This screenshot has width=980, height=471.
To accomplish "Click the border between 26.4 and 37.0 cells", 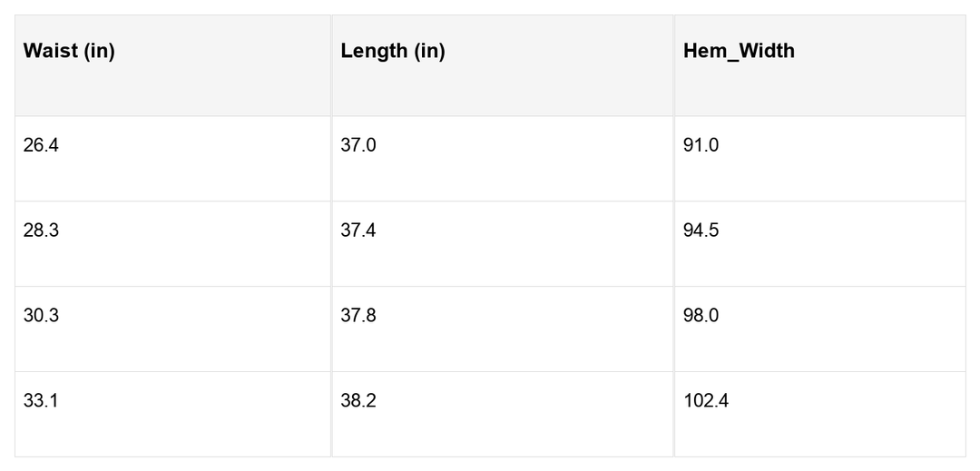I will click(x=331, y=159).
